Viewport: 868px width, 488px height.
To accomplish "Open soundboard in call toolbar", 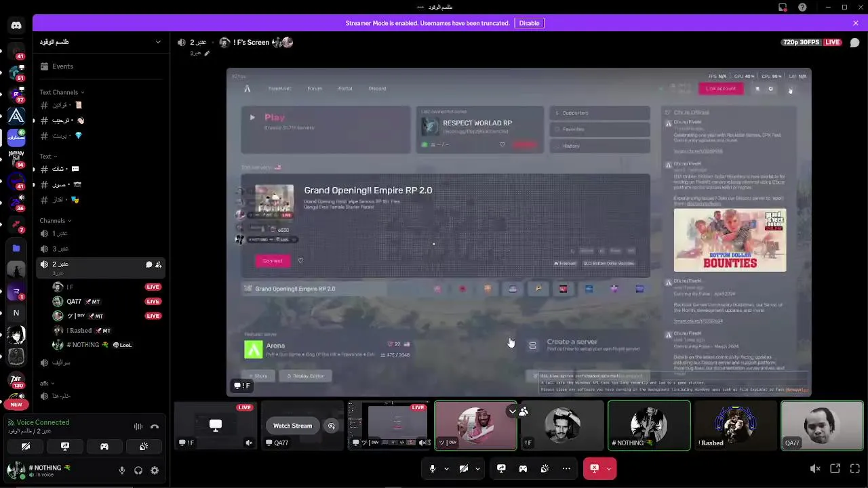I will tap(545, 468).
